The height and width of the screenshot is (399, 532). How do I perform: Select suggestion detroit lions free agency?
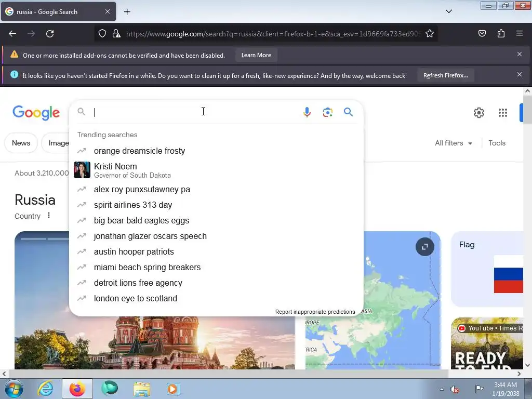[x=216, y=283]
